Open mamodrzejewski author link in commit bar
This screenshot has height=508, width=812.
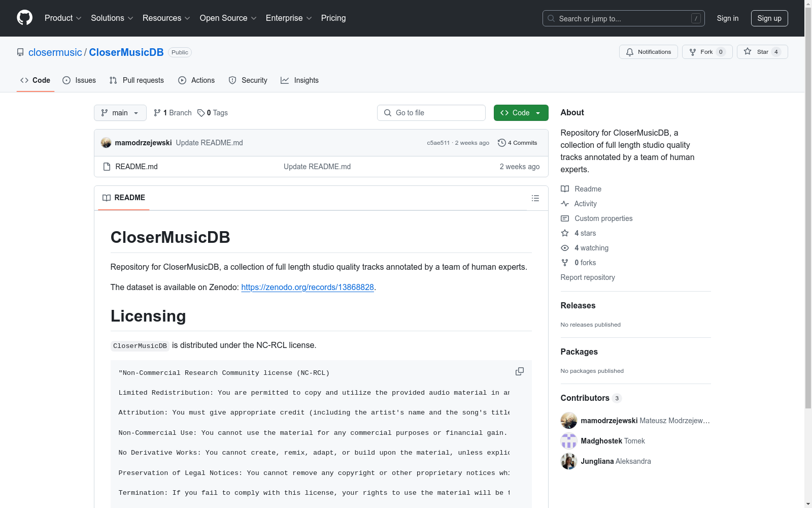143,143
